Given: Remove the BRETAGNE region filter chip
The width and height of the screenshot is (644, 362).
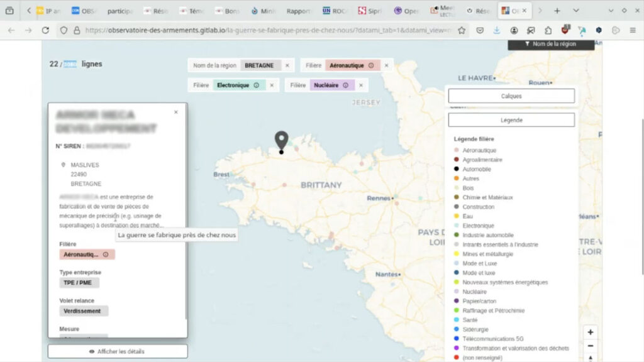Looking at the screenshot, I should (287, 65).
